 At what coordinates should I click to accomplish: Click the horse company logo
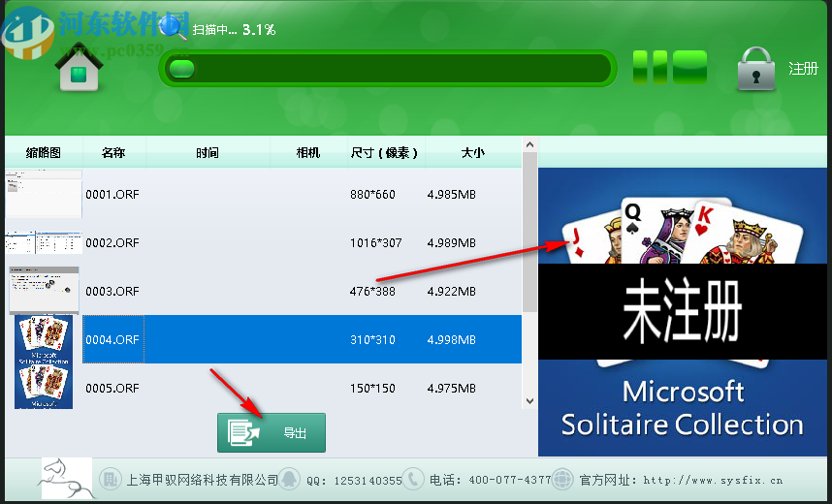pyautogui.click(x=66, y=479)
